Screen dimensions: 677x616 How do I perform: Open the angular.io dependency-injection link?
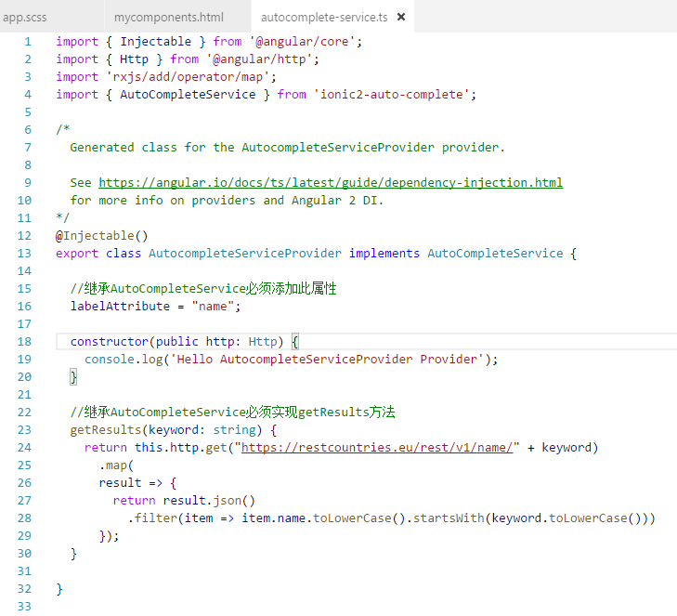click(331, 183)
